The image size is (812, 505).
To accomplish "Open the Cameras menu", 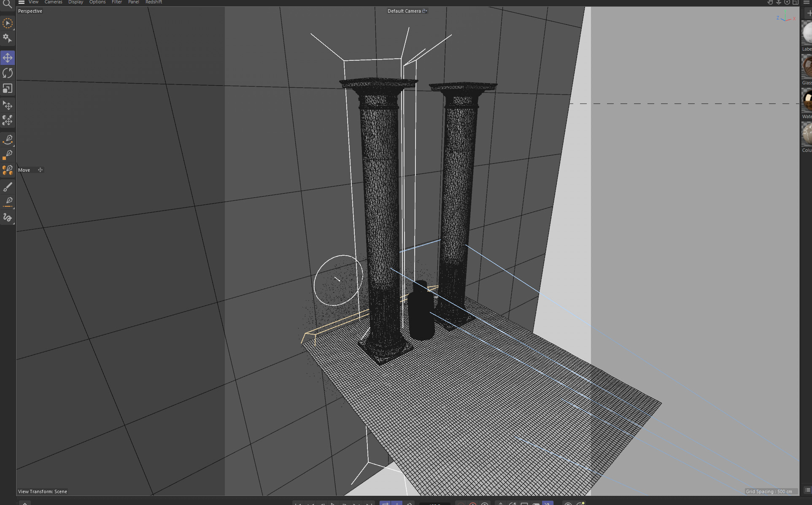I will click(53, 2).
